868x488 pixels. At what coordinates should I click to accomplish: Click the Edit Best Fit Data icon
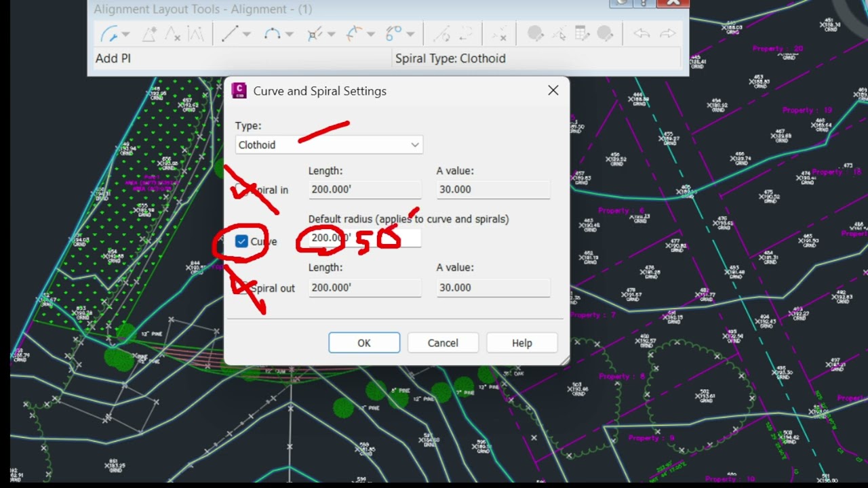pos(536,34)
